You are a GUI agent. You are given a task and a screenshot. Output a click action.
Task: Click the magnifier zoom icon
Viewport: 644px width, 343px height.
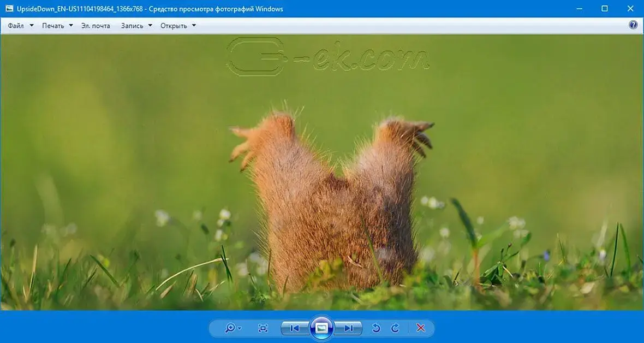coord(230,328)
